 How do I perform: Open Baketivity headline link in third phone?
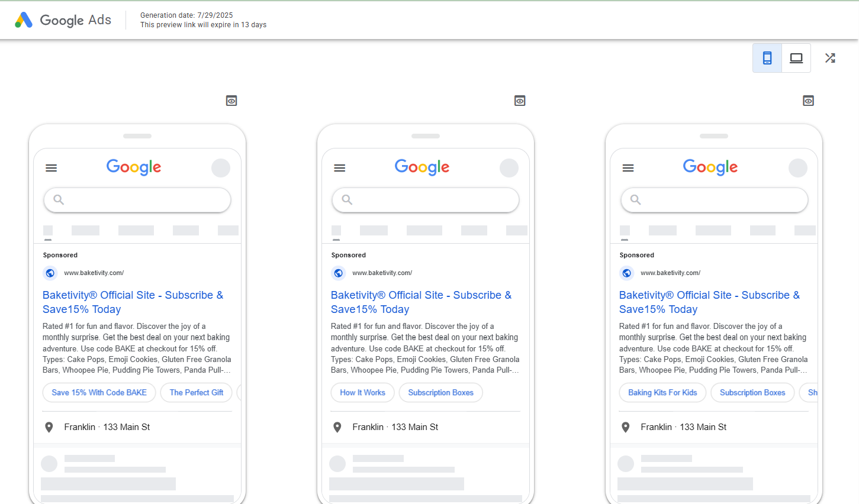(710, 302)
